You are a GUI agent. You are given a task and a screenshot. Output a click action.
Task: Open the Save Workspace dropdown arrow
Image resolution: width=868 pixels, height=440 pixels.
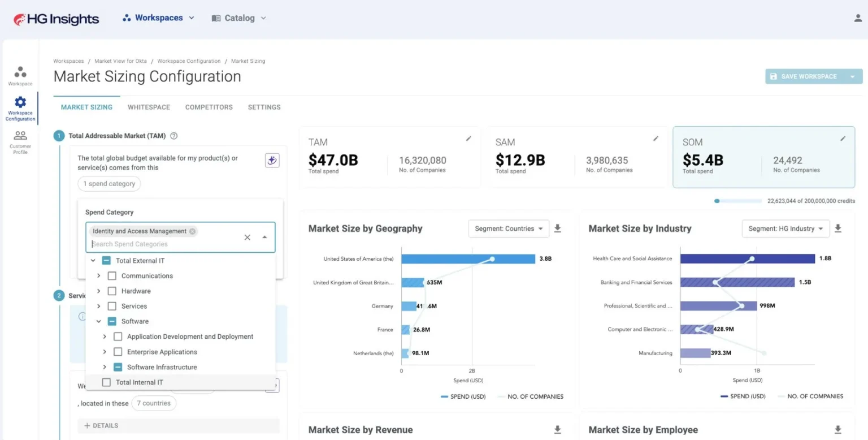point(852,76)
